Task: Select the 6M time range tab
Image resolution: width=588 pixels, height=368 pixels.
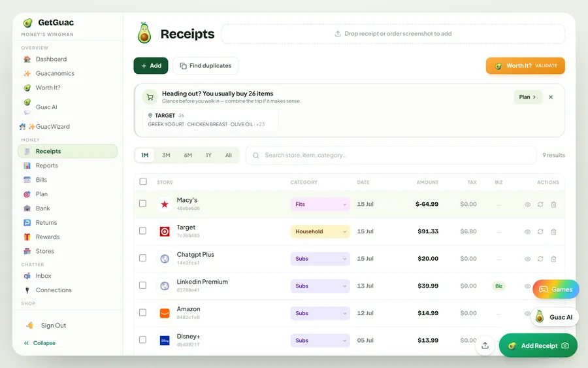Action: [x=188, y=155]
